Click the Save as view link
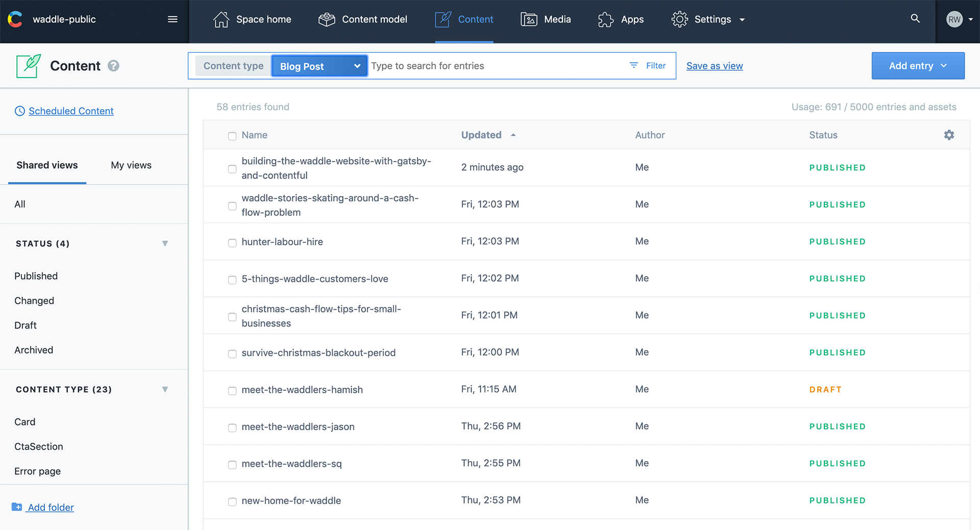 715,66
